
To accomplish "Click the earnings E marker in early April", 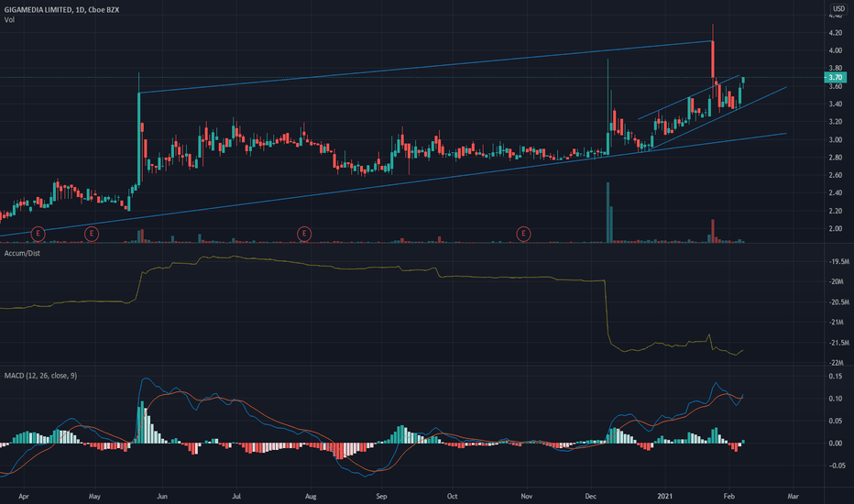I will pyautogui.click(x=38, y=235).
